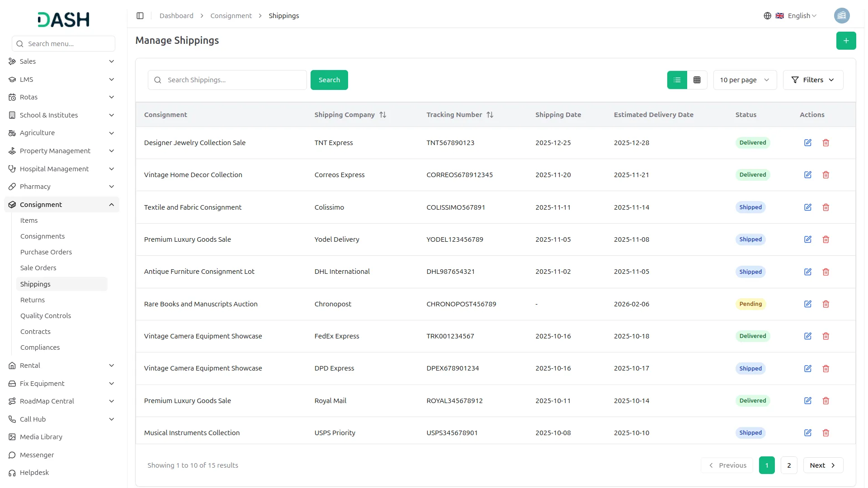
Task: Sort by Shipping Company column
Action: coord(382,115)
